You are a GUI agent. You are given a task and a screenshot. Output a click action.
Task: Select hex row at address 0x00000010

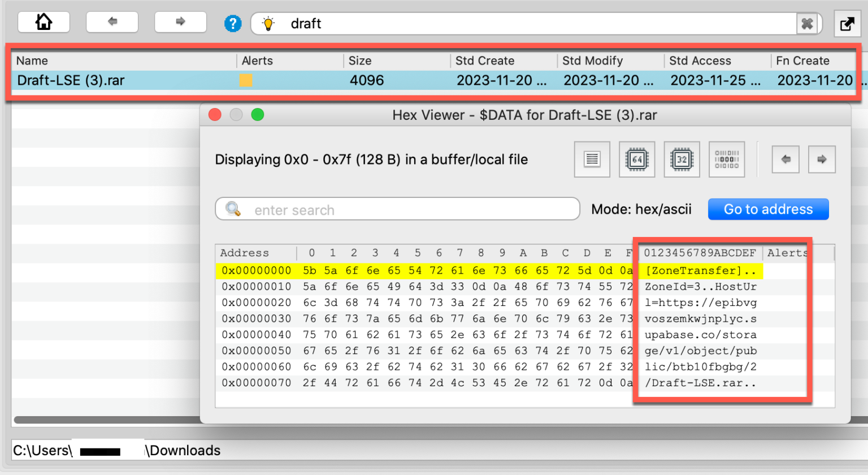pos(256,287)
